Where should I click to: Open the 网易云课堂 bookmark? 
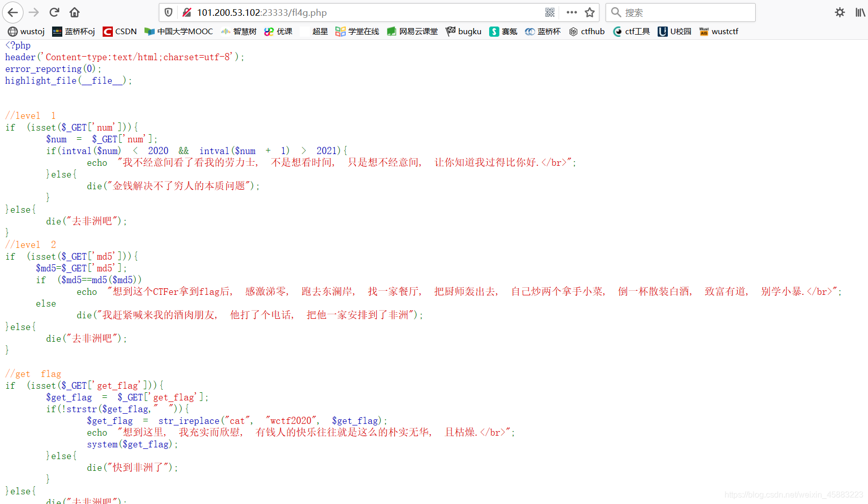coord(412,32)
